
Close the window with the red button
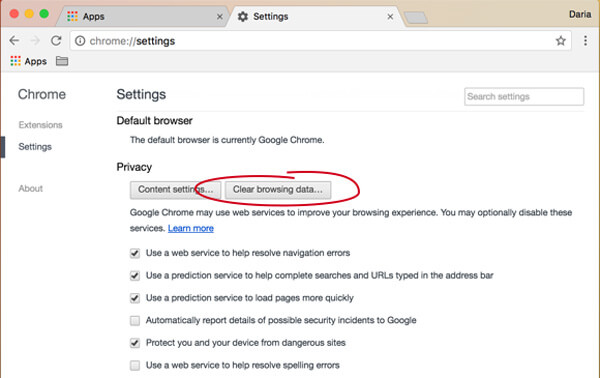[x=14, y=14]
